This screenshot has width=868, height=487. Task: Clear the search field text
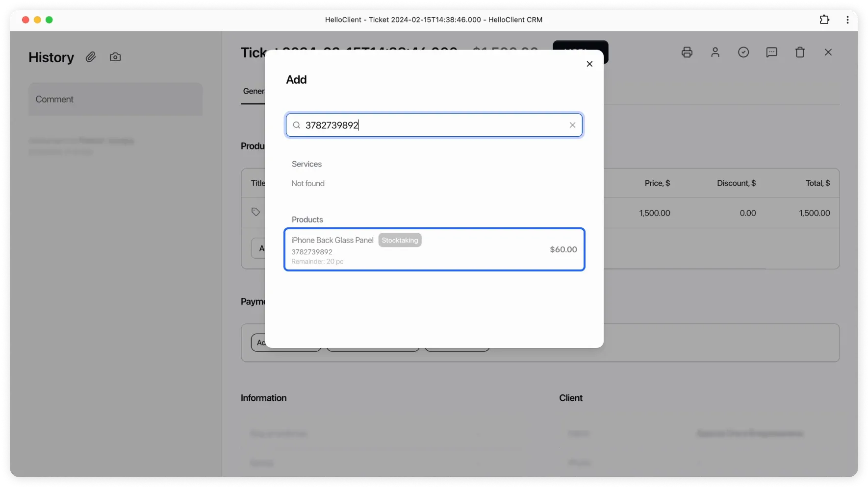coord(572,125)
